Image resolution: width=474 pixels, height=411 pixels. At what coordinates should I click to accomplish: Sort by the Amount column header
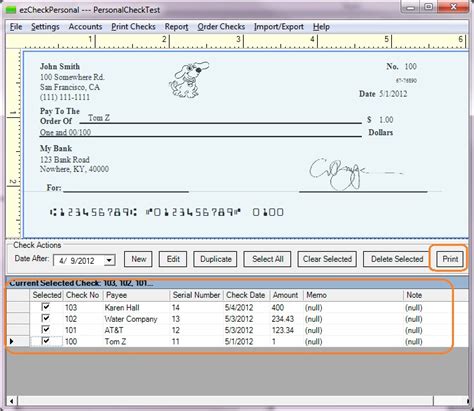coord(286,295)
